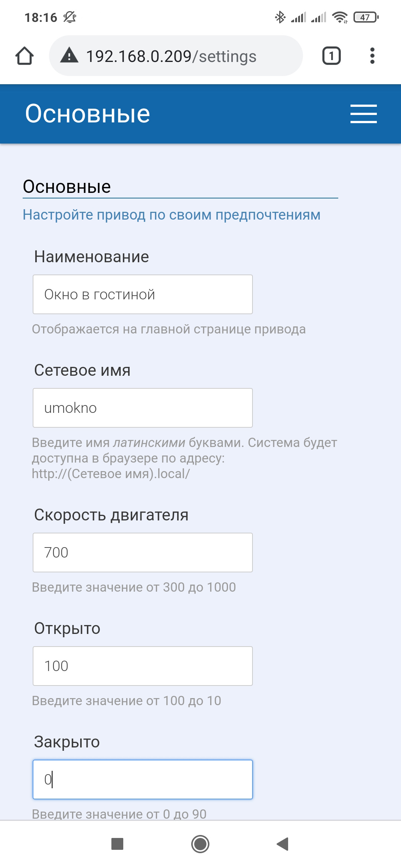Tap the address bar URL

click(x=171, y=56)
